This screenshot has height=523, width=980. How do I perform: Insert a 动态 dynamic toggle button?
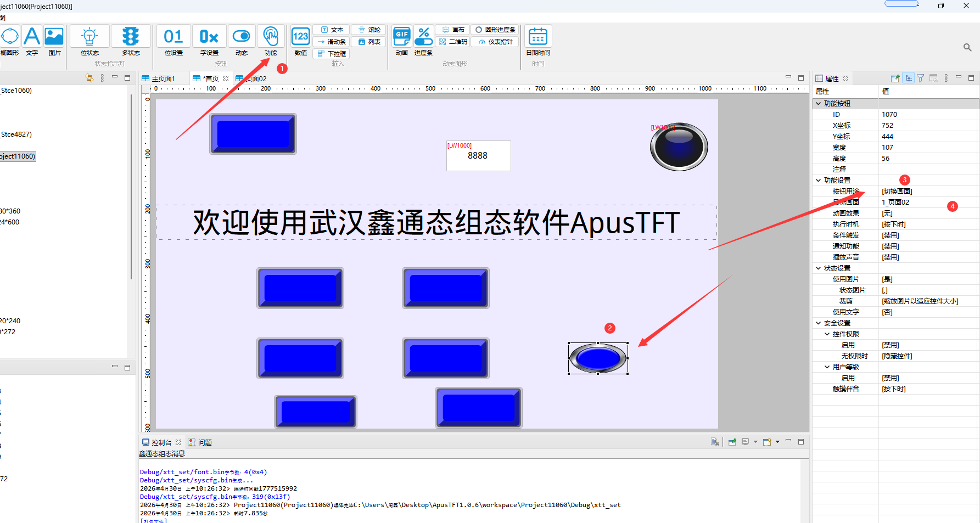click(x=242, y=41)
